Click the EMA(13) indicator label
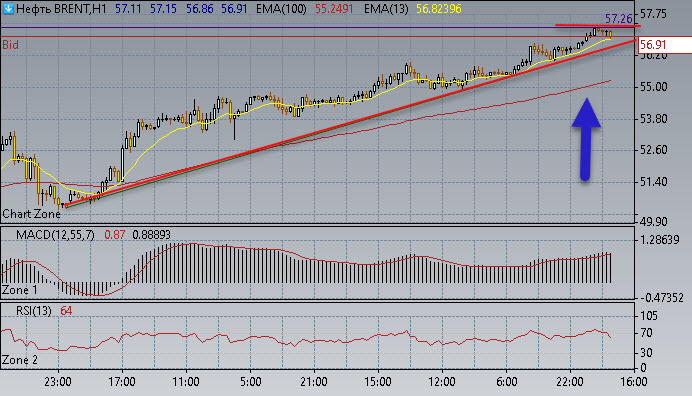692x396 pixels. [x=386, y=9]
